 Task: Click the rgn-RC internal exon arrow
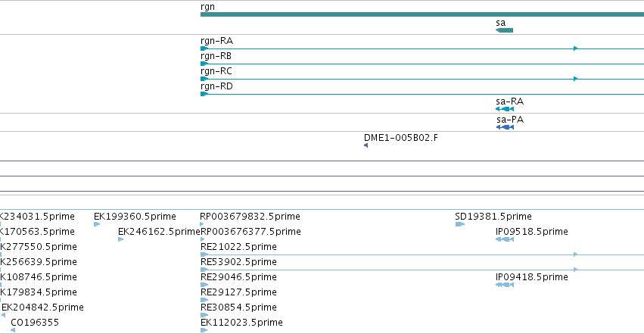pyautogui.click(x=576, y=79)
